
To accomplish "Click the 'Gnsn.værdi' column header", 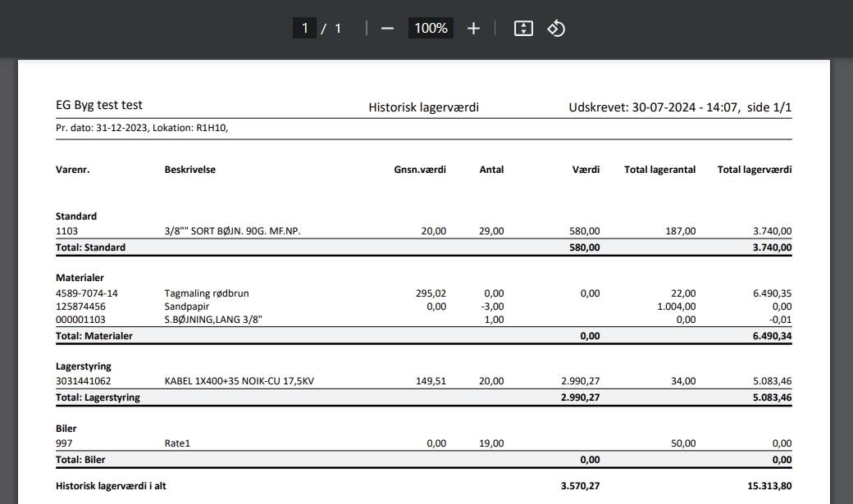I will (420, 170).
